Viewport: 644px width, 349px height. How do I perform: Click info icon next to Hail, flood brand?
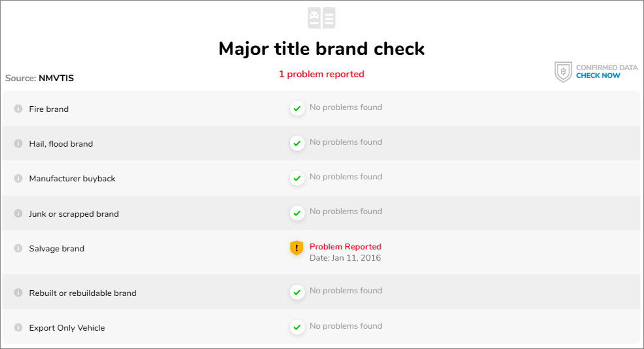coord(18,143)
